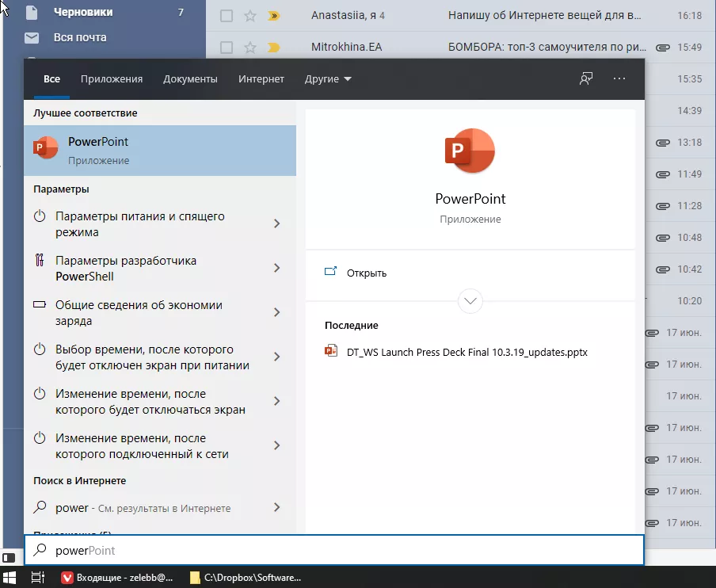Click the Последние heading in preview pane
Screen dimensions: 716x588
[351, 325]
